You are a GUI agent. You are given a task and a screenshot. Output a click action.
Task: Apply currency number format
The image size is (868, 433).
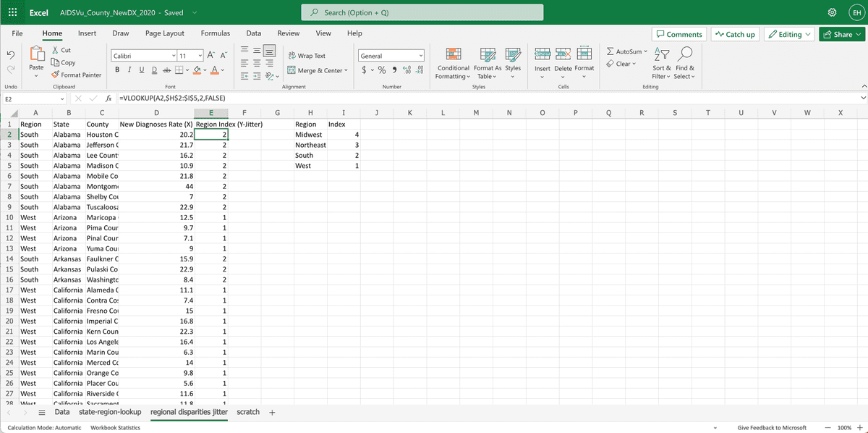(365, 70)
